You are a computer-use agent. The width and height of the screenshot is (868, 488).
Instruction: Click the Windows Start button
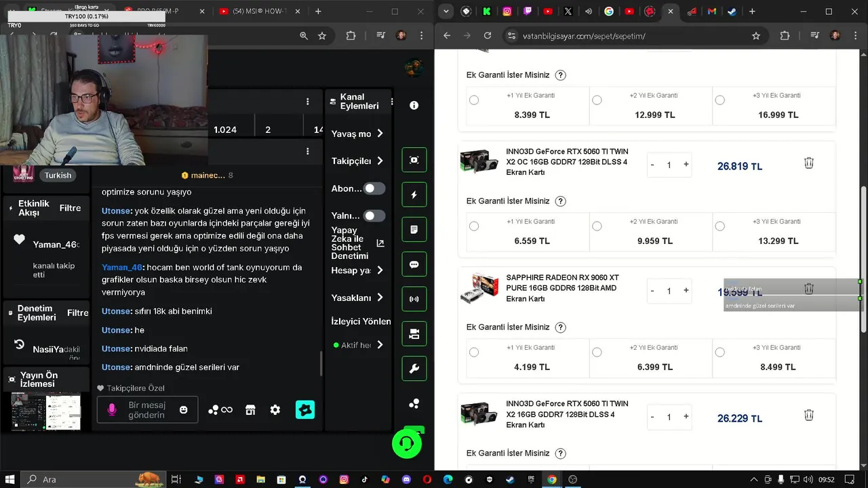click(x=10, y=479)
